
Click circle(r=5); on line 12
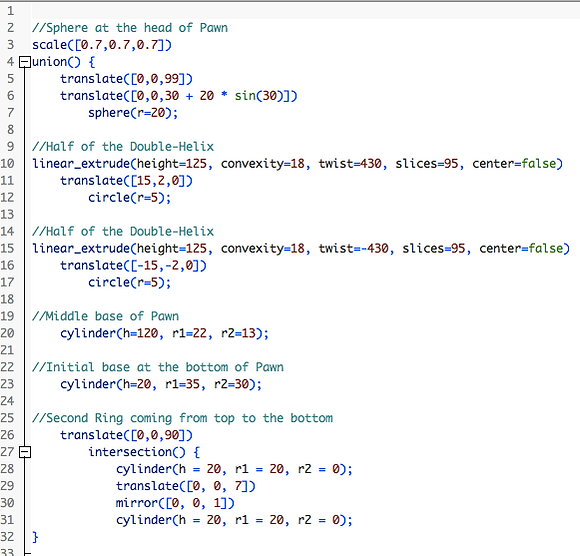coord(129,198)
